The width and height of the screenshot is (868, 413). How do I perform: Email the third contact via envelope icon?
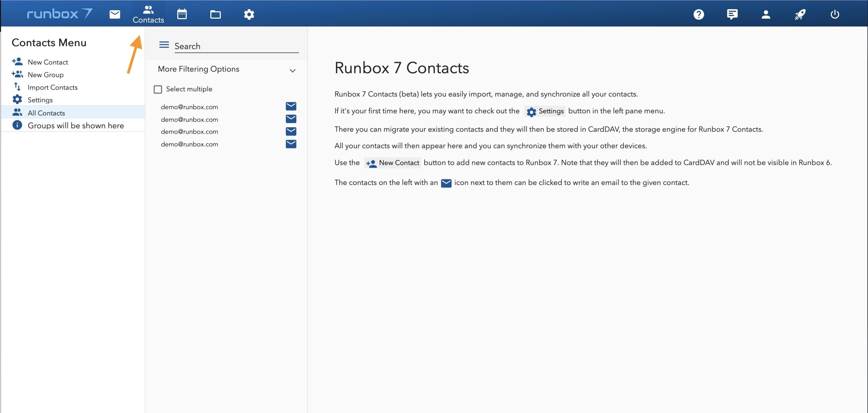pyautogui.click(x=291, y=131)
